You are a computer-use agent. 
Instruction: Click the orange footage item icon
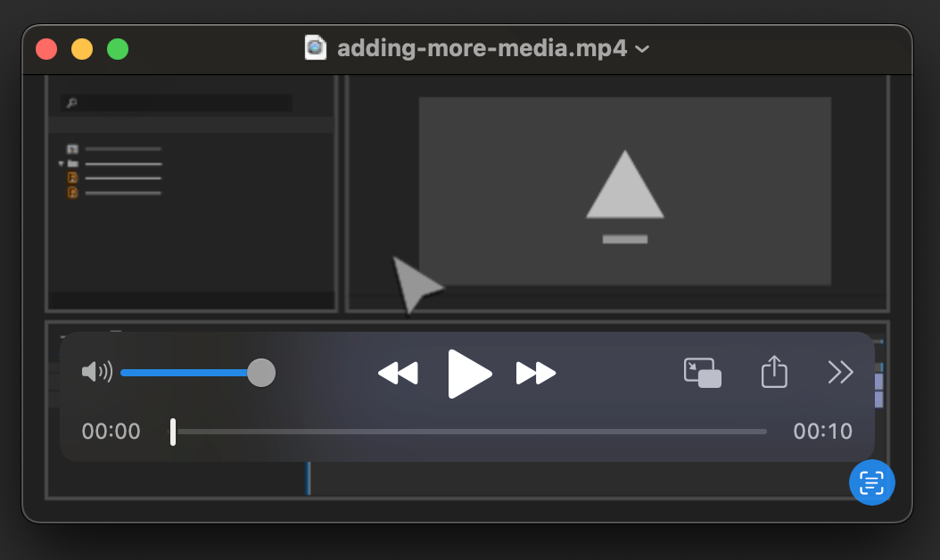72,177
